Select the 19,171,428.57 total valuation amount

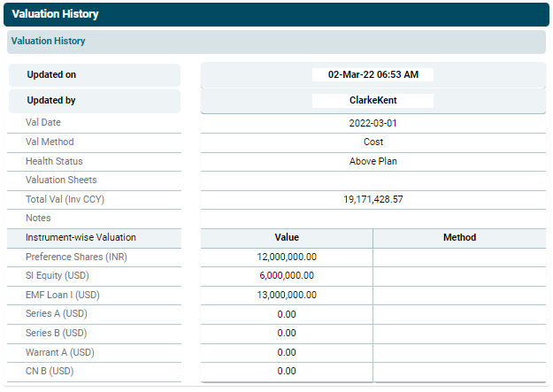tap(373, 200)
